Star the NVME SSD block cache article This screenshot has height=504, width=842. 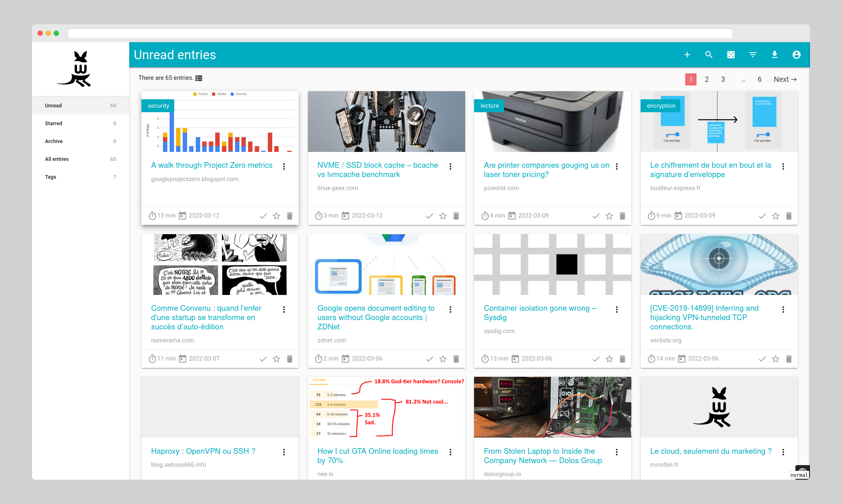tap(442, 216)
